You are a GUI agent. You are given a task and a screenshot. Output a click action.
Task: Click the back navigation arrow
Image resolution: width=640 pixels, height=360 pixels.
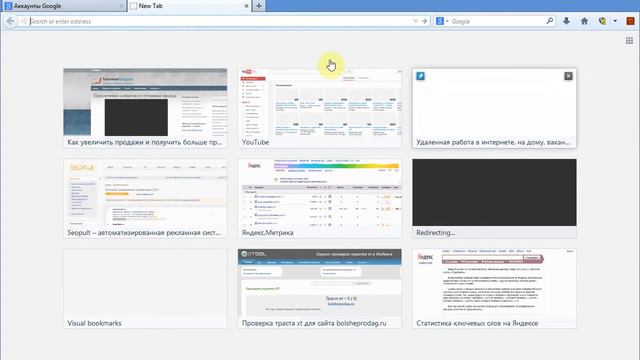pyautogui.click(x=11, y=21)
